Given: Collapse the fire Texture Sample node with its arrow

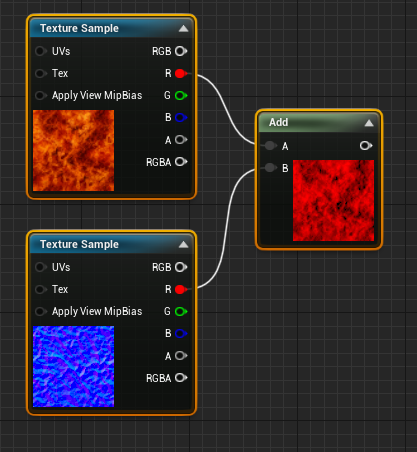Looking at the screenshot, I should [183, 29].
